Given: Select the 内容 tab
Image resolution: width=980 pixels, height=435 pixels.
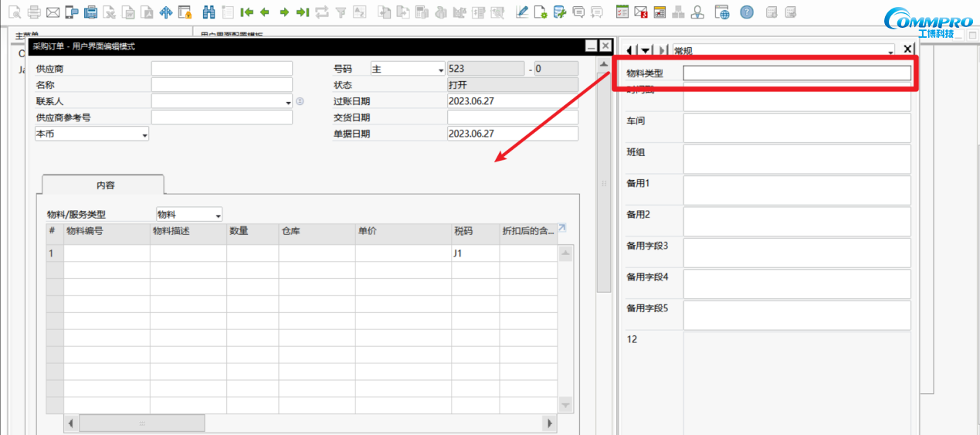Looking at the screenshot, I should tap(103, 185).
